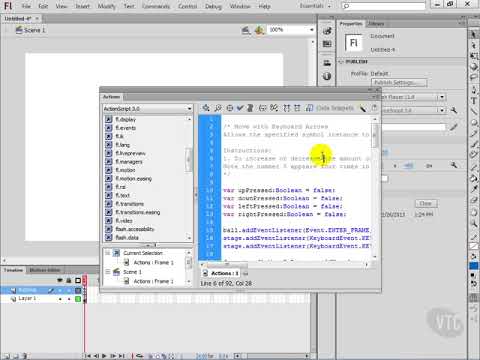This screenshot has width=480, height=360.
Task: Collapse Current Selection in script navigator
Action: (108, 253)
